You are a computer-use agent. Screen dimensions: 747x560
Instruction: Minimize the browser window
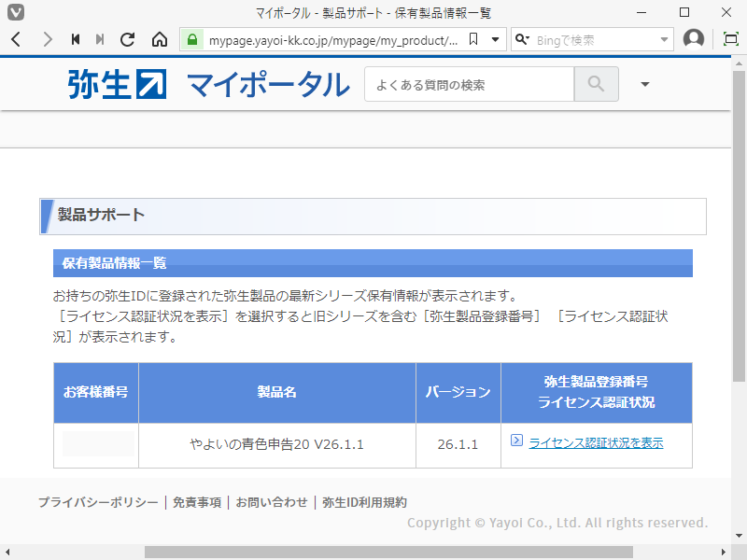(642, 12)
